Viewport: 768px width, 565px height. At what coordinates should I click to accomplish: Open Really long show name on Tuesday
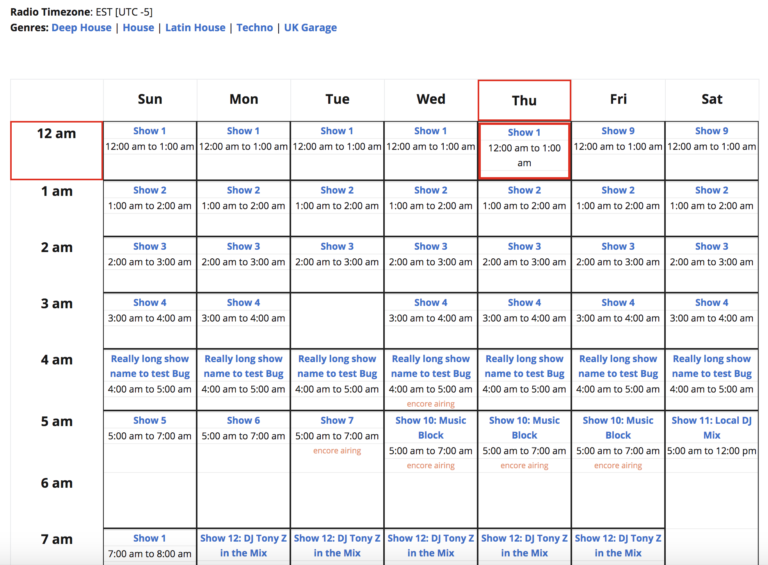point(337,366)
